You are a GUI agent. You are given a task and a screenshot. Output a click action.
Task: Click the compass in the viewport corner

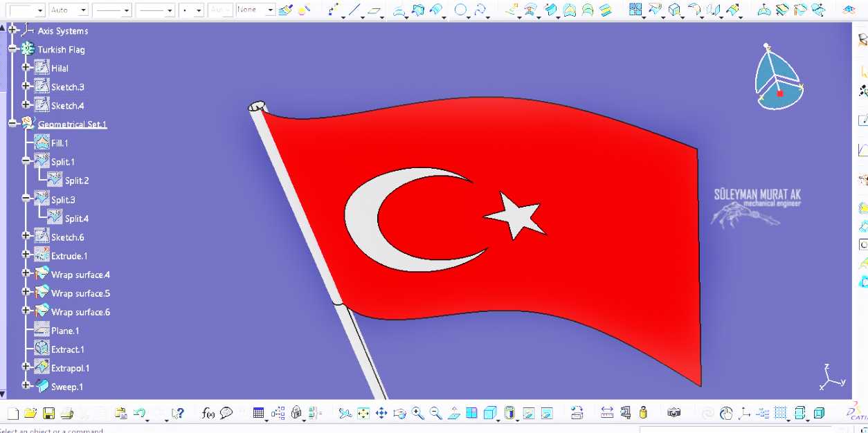[x=779, y=77]
